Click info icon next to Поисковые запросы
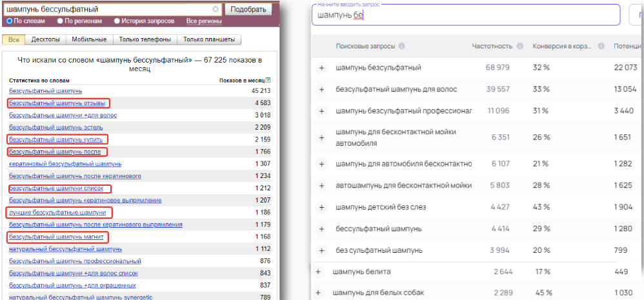 click(402, 46)
